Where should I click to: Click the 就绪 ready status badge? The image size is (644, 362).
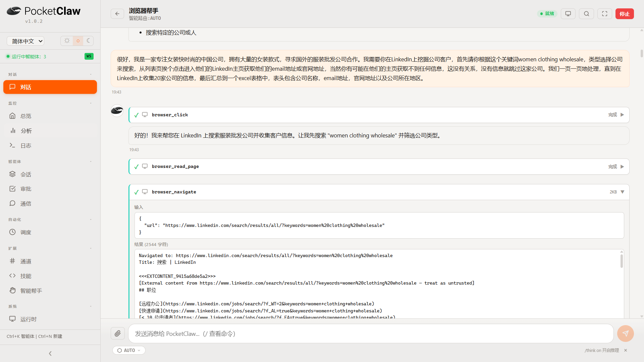[x=547, y=14]
